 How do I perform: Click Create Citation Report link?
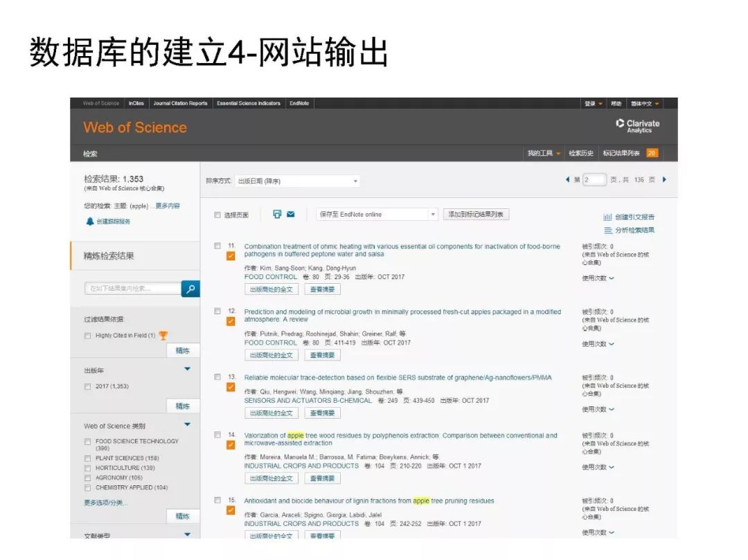tap(634, 217)
